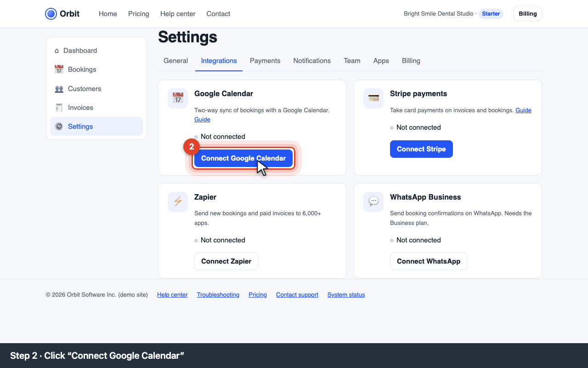Open Invoices in the sidebar
Viewport: 588px width, 368px height.
tap(96, 108)
